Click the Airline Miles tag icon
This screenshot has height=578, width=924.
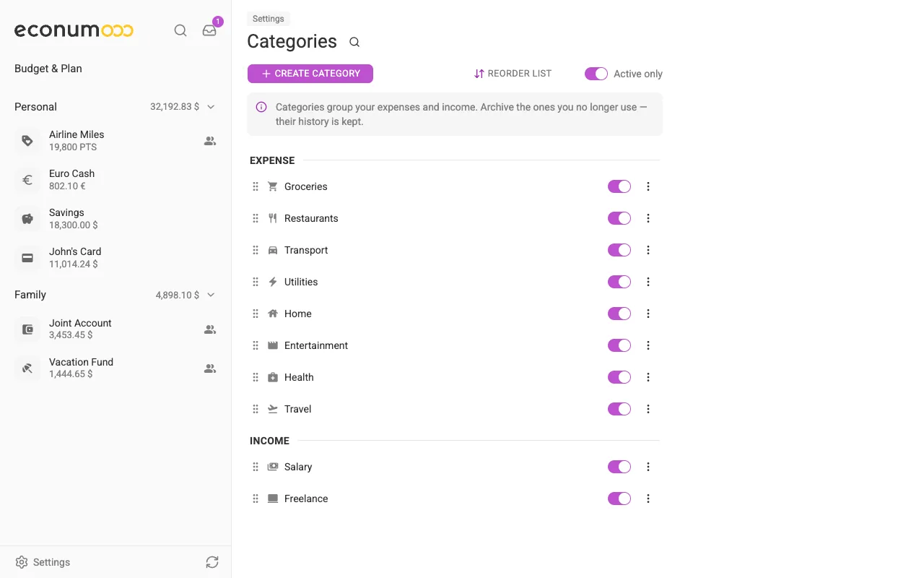[27, 141]
